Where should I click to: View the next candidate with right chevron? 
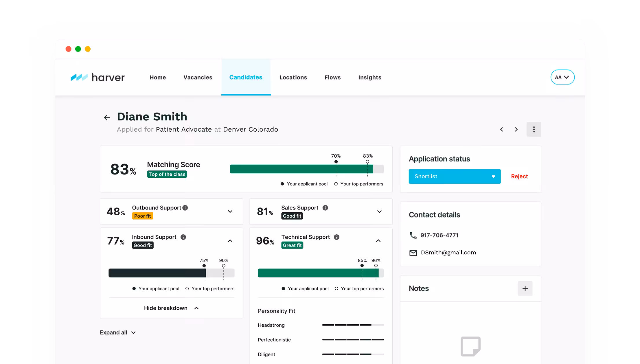pyautogui.click(x=516, y=129)
